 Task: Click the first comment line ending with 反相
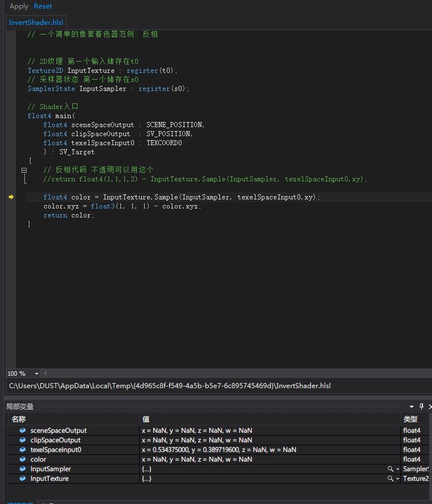point(93,34)
